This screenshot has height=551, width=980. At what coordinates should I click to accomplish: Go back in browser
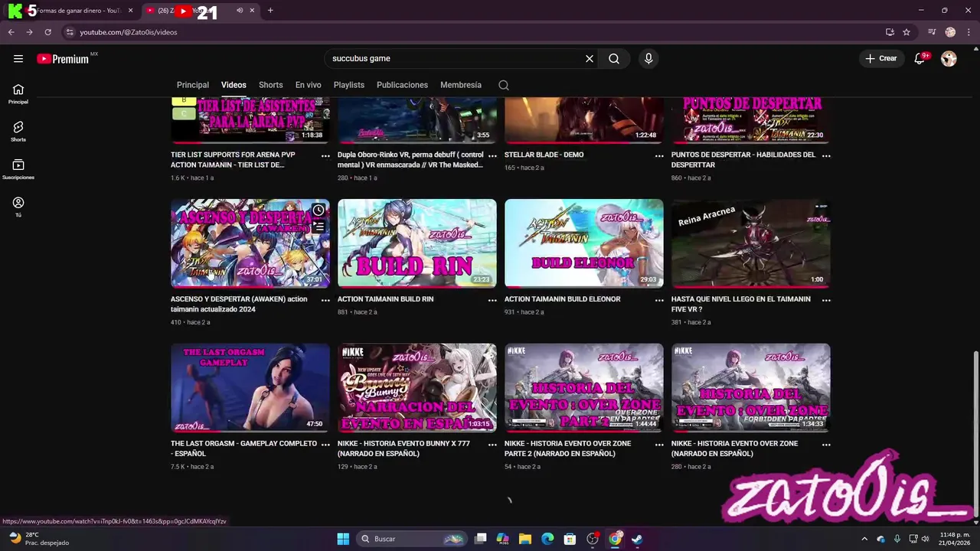11,32
